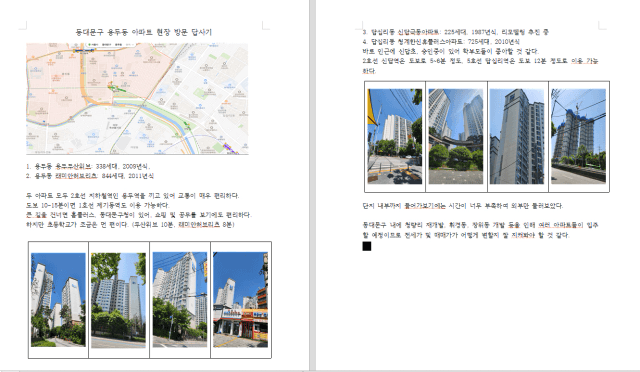
Task: Select the neighborhood map image on page one
Action: [137, 99]
